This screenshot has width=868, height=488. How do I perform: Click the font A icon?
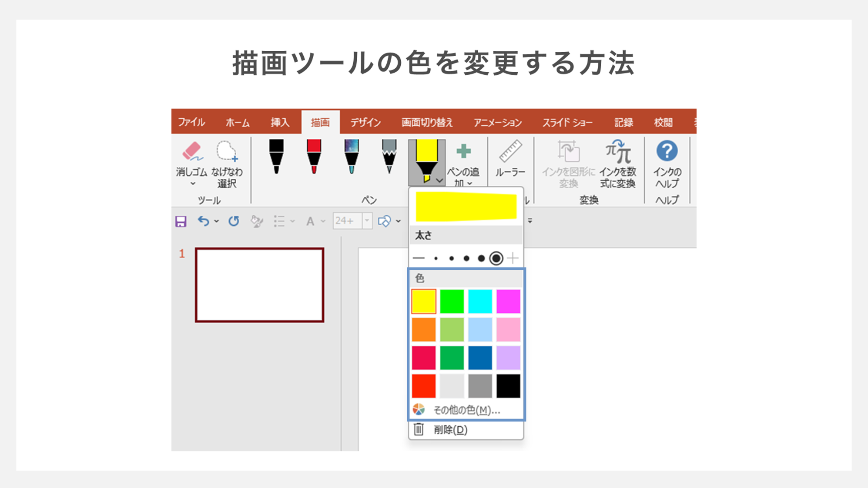pyautogui.click(x=310, y=221)
